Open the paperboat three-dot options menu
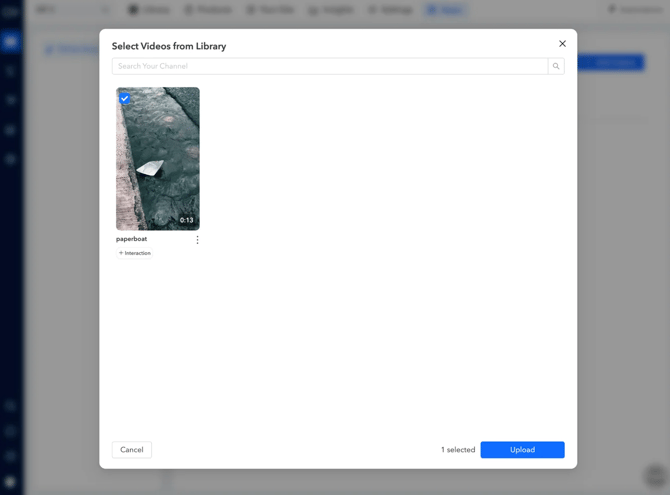Viewport: 670px width, 495px height. point(197,240)
